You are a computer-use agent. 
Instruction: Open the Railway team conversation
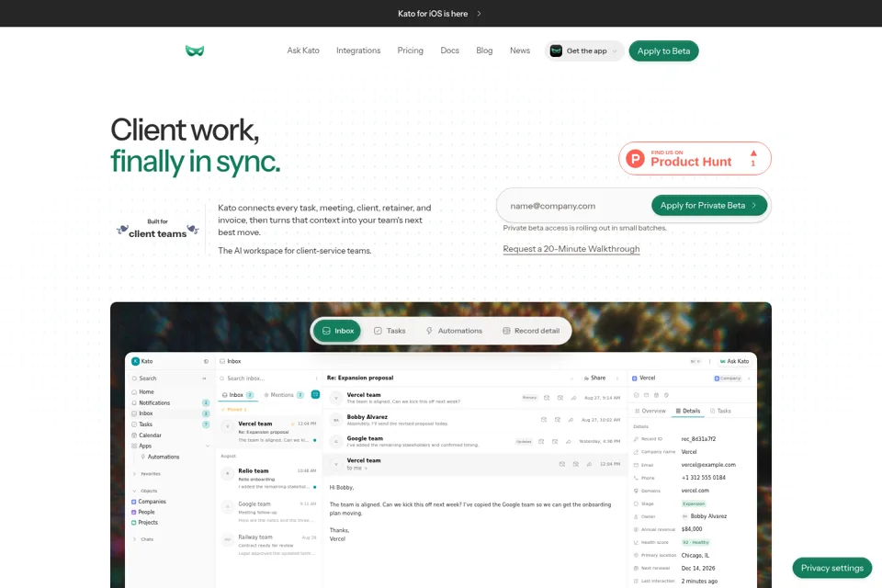tap(269, 545)
